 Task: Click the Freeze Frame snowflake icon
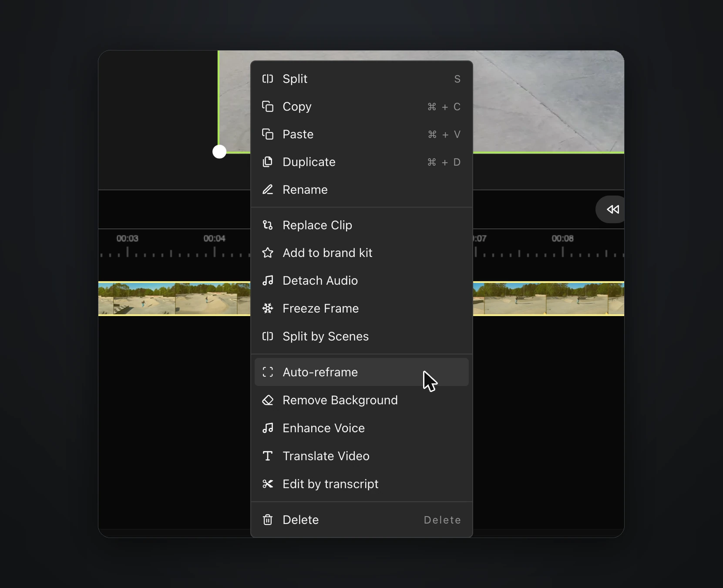(268, 308)
